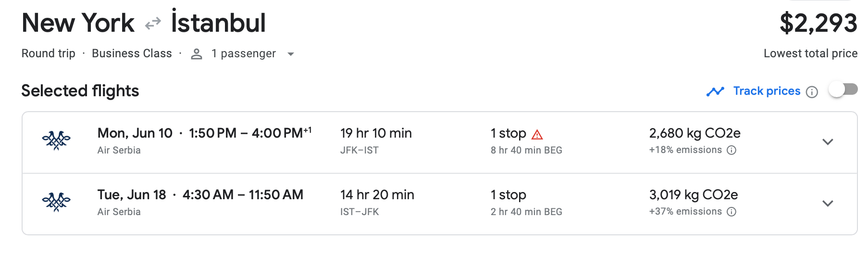Screen dimensions: 868x256
Task: Expand the Tue, Jun 18 flight details
Action: pos(827,204)
